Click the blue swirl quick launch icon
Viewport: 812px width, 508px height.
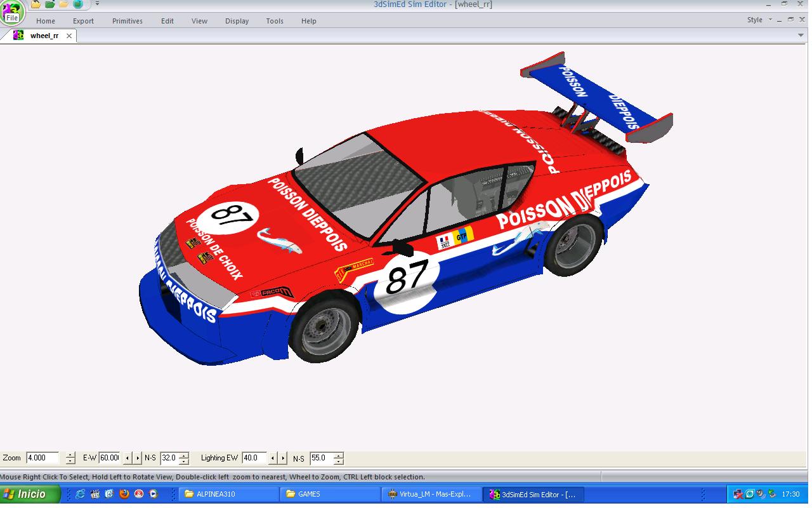110,494
